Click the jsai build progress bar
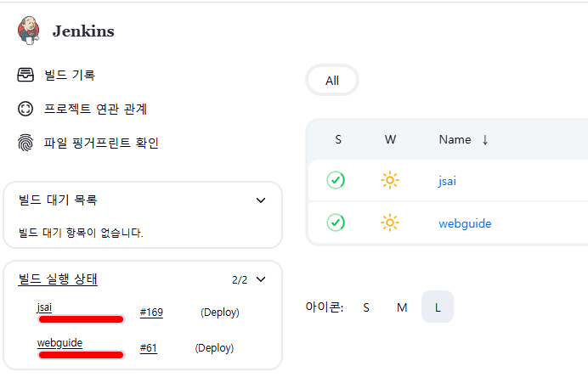Screen dimensions: 588x383 [x=82, y=320]
